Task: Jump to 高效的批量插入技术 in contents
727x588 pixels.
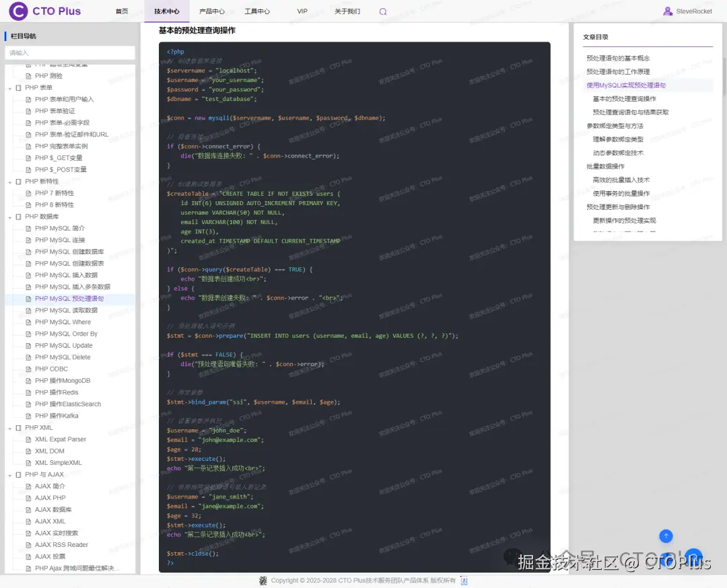Action: (621, 180)
